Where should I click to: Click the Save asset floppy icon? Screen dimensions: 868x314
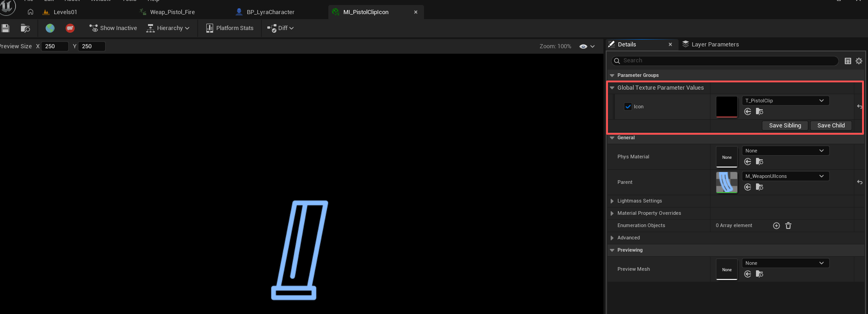click(5, 28)
